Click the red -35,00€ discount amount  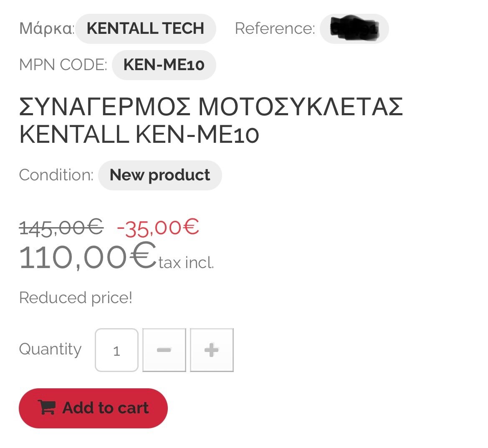(158, 228)
